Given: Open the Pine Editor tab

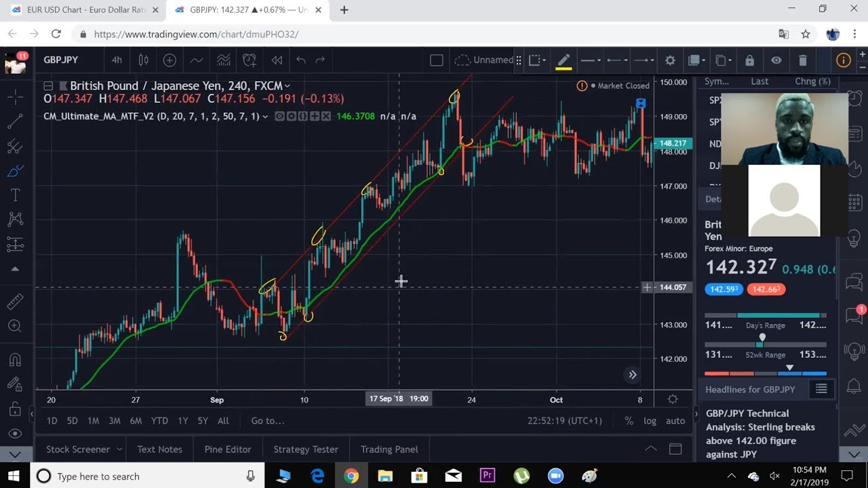Looking at the screenshot, I should pyautogui.click(x=228, y=449).
